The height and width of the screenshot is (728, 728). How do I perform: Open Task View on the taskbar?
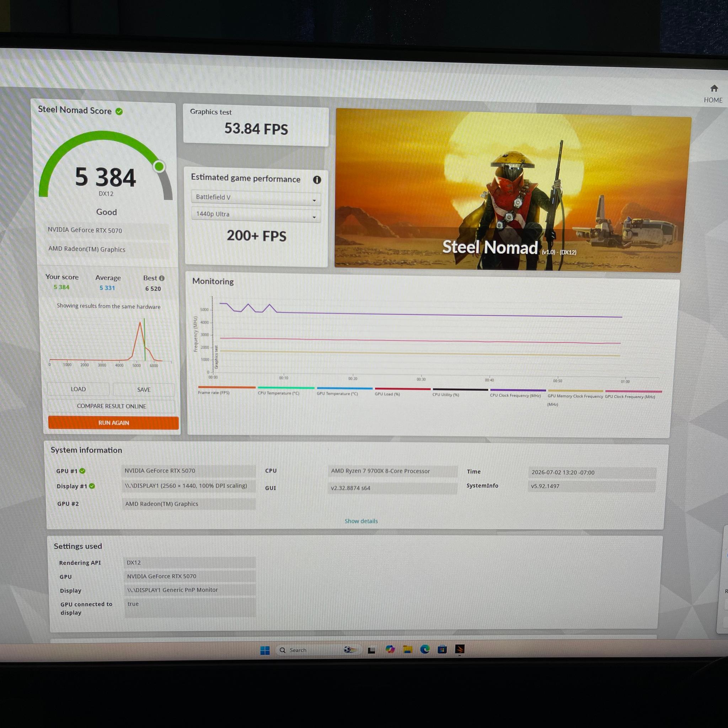tap(371, 650)
